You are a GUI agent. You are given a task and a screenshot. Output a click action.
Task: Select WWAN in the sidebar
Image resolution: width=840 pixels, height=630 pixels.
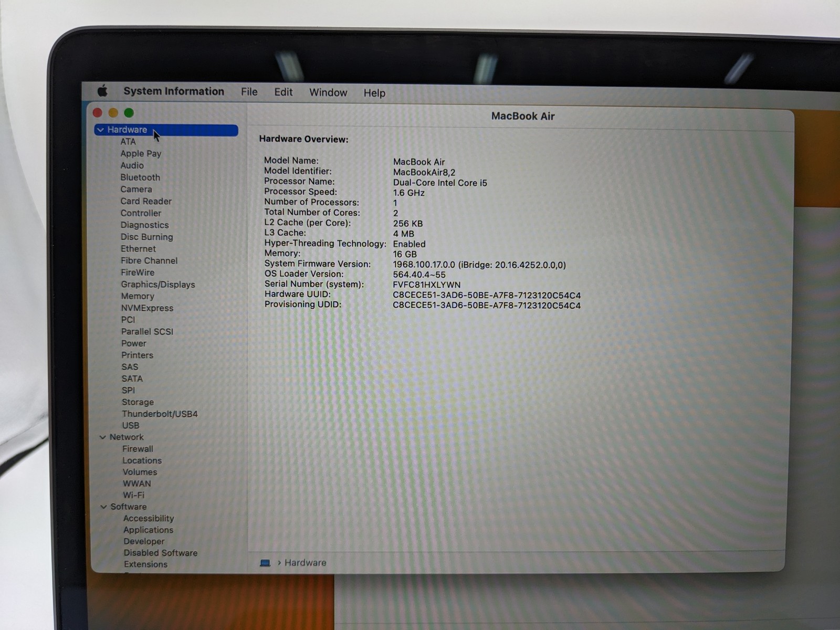click(136, 484)
